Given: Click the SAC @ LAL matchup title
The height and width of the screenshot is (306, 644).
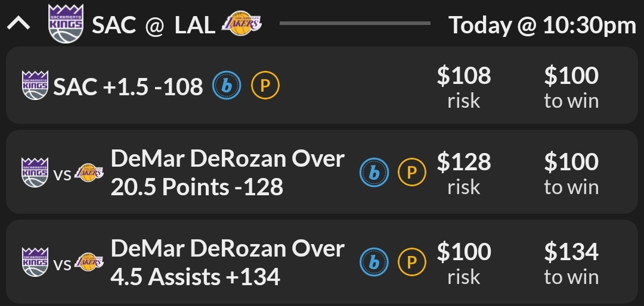Looking at the screenshot, I should point(153,25).
